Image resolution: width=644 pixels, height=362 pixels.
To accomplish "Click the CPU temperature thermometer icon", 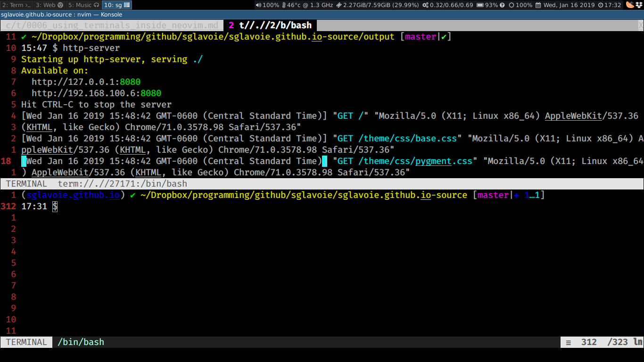I will click(284, 5).
